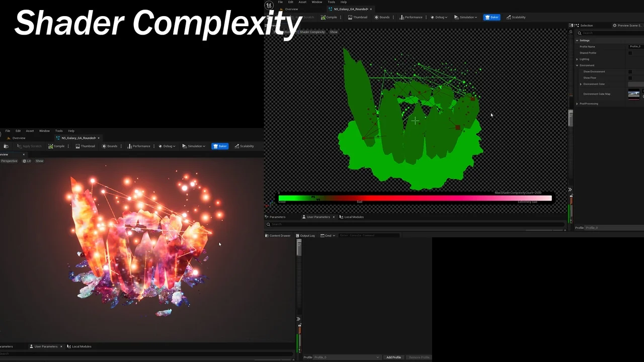Click the Lit view mode button
The width and height of the screenshot is (644, 362).
pos(27,161)
